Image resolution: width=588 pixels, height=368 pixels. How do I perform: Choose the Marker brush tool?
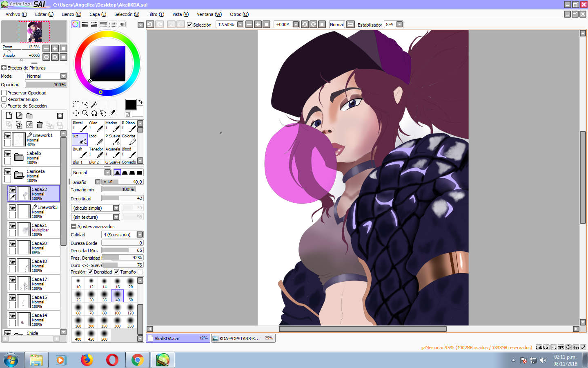click(x=112, y=126)
